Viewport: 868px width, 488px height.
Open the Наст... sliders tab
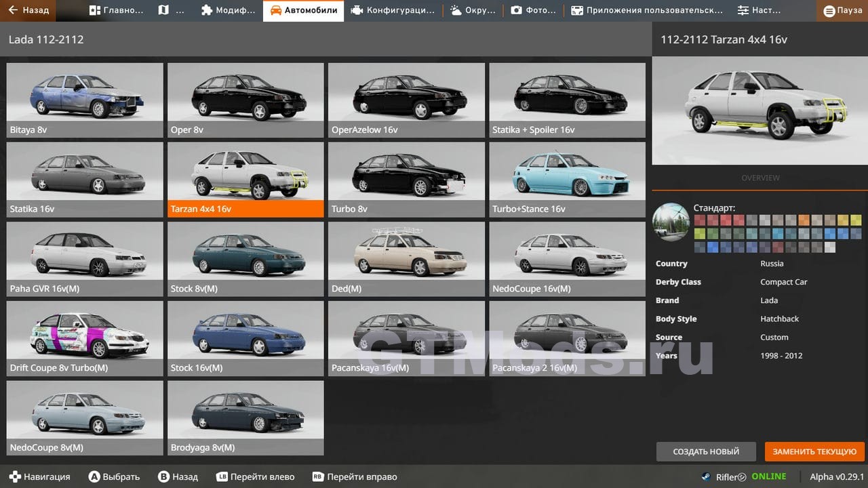[759, 10]
